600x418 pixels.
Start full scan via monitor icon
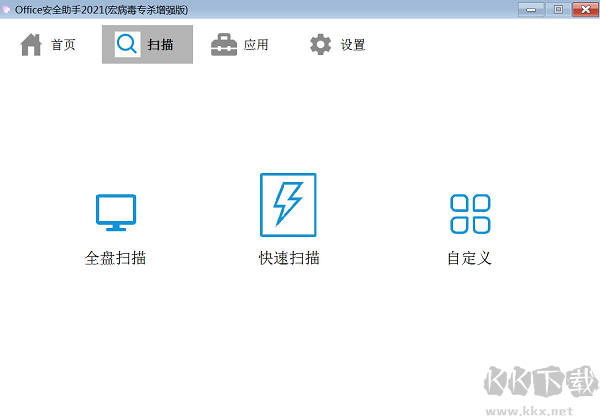coord(116,212)
